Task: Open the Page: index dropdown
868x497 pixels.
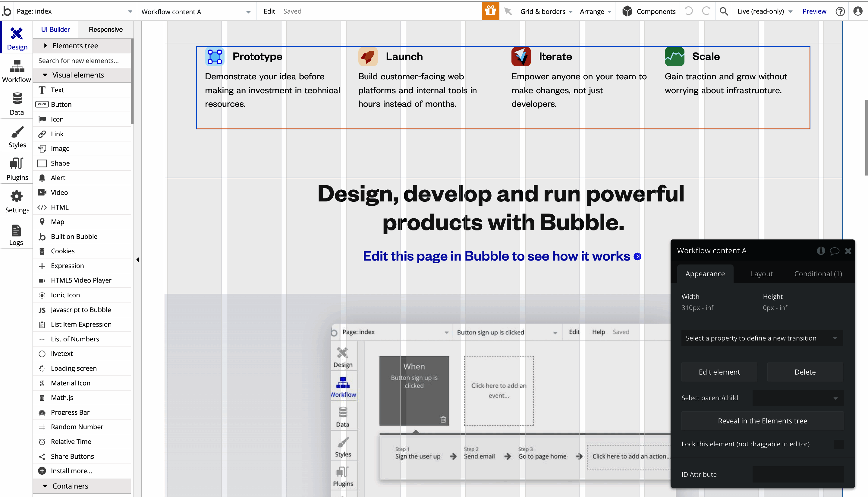Action: point(74,11)
